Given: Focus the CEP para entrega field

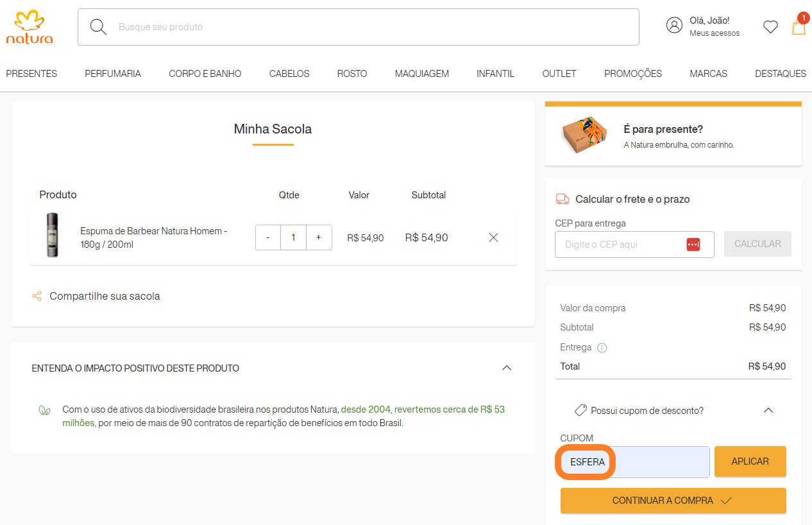Looking at the screenshot, I should [x=634, y=245].
